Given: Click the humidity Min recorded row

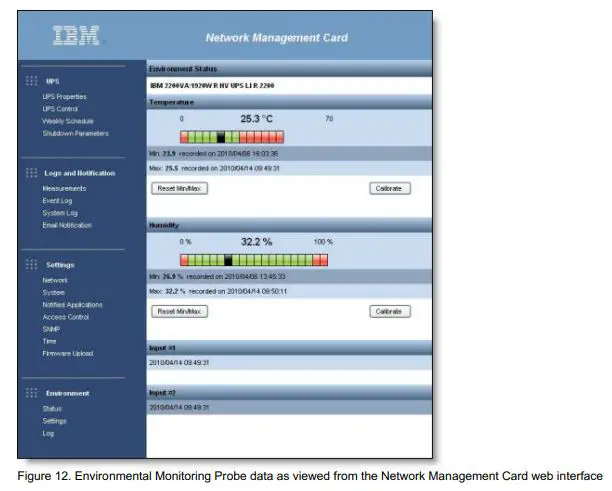Looking at the screenshot, I should pyautogui.click(x=289, y=276).
